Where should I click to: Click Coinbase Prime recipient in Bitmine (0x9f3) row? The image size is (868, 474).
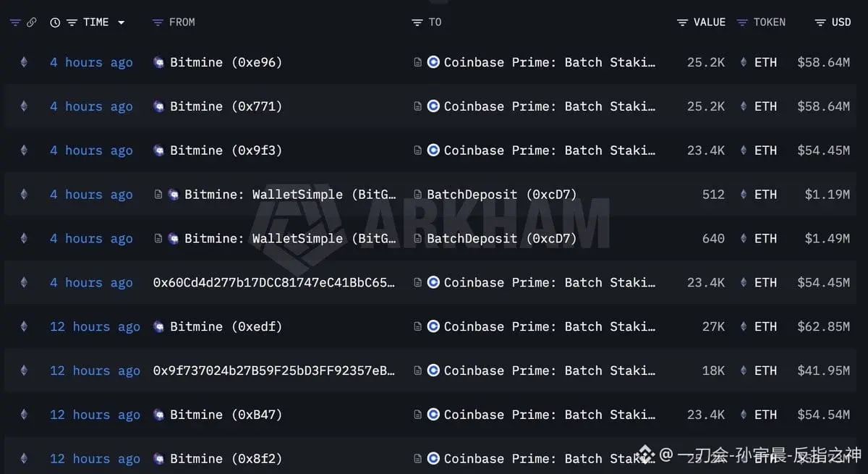pyautogui.click(x=549, y=151)
